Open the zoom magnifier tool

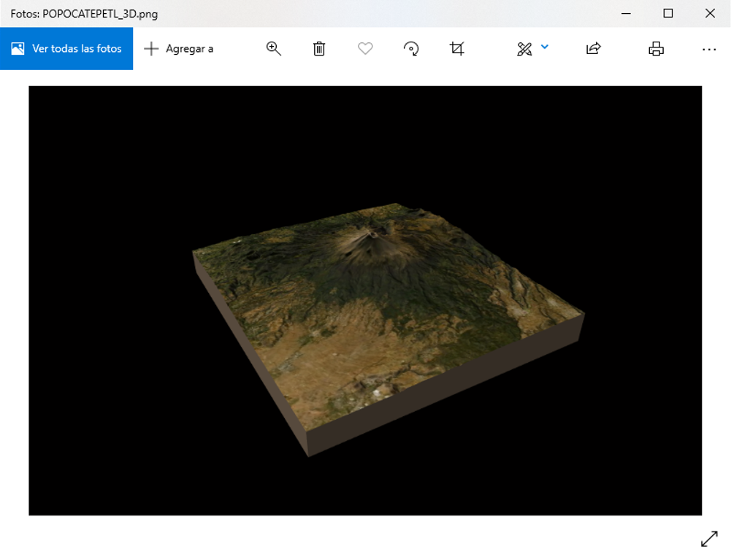coord(274,49)
